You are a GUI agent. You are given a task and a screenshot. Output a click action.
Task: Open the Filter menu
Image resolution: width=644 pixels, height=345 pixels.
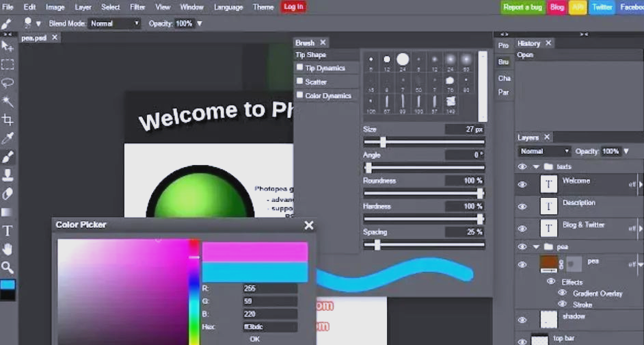click(137, 7)
